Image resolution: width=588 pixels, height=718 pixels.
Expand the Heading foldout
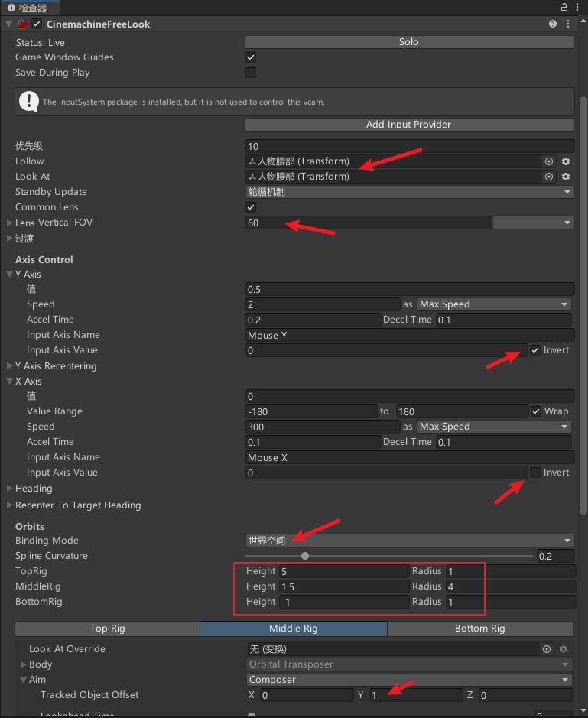[10, 488]
